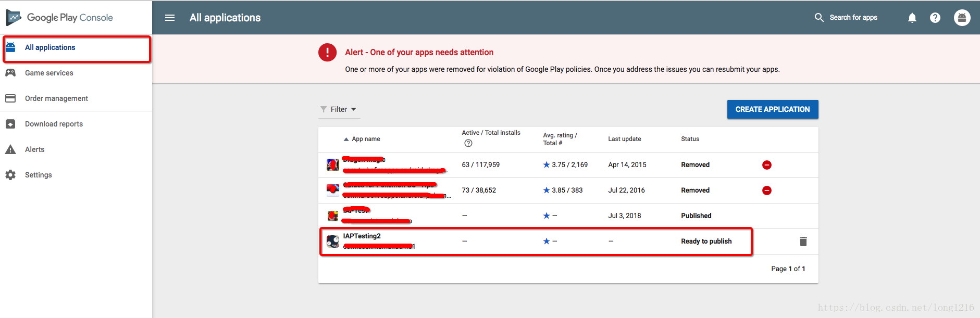
Task: Click the Status column header
Action: tap(690, 139)
